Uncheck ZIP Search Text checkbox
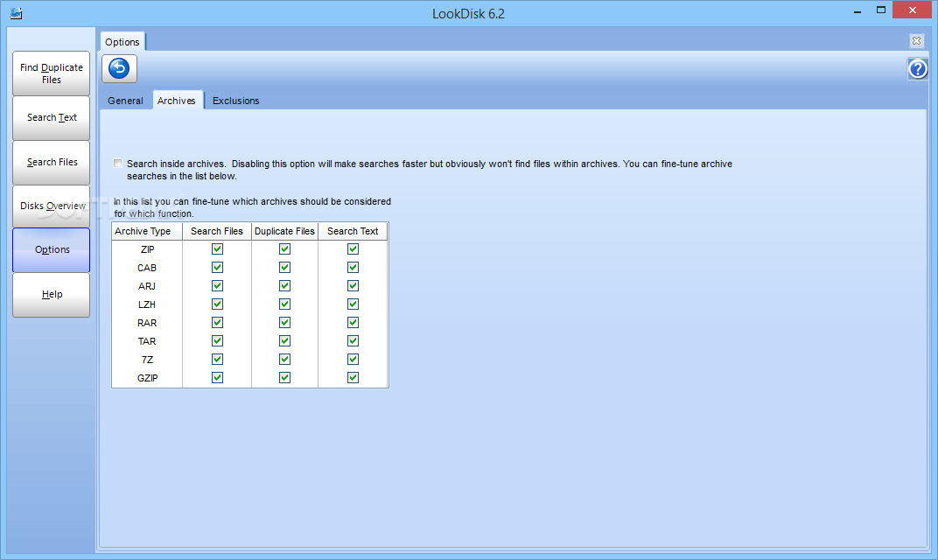 point(353,248)
